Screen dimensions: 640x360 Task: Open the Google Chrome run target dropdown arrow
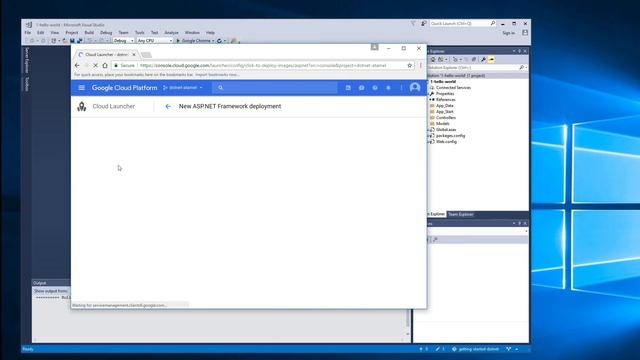(213, 41)
